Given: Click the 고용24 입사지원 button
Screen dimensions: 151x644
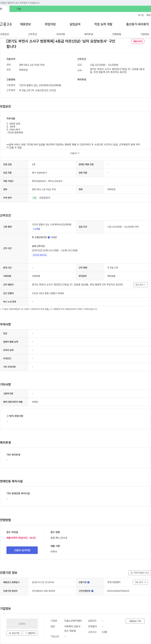Looking at the screenshot, I should [22, 550].
